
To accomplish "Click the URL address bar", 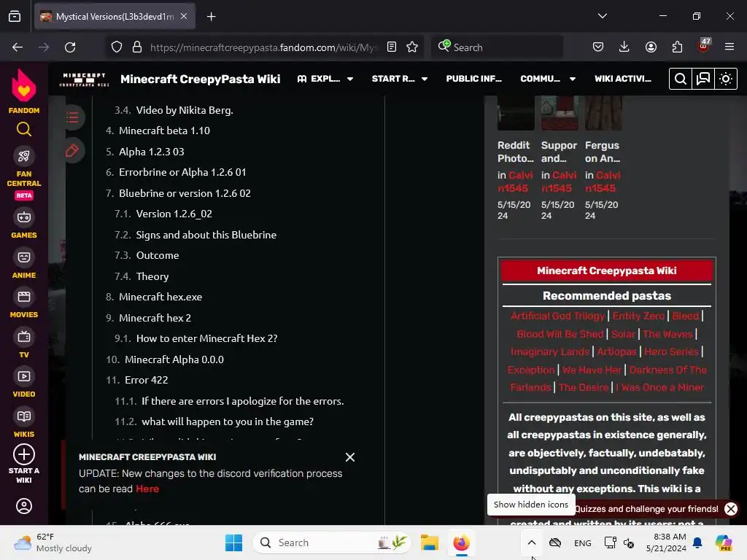I will pos(263,47).
